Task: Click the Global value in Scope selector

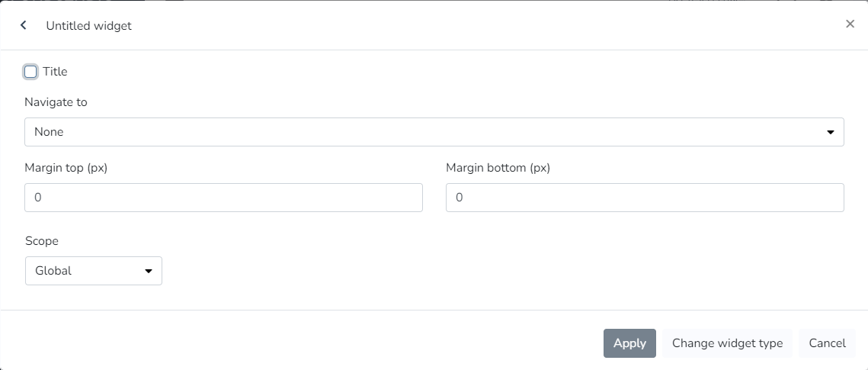Action: 53,271
